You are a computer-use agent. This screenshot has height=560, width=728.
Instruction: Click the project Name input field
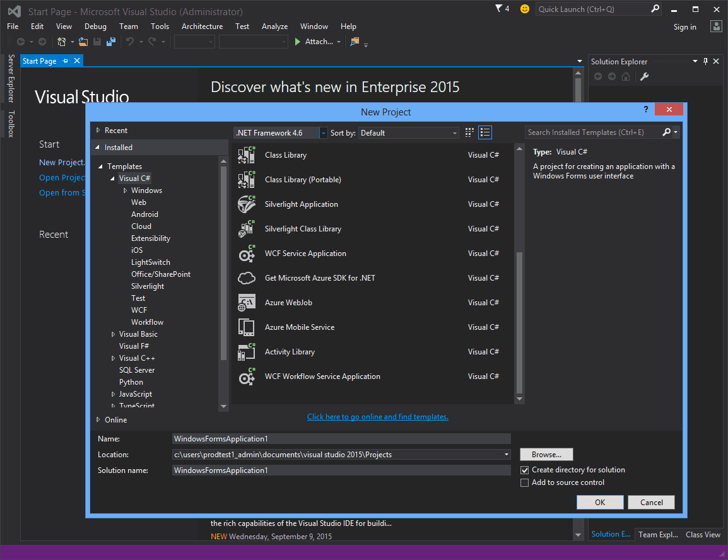coord(341,439)
